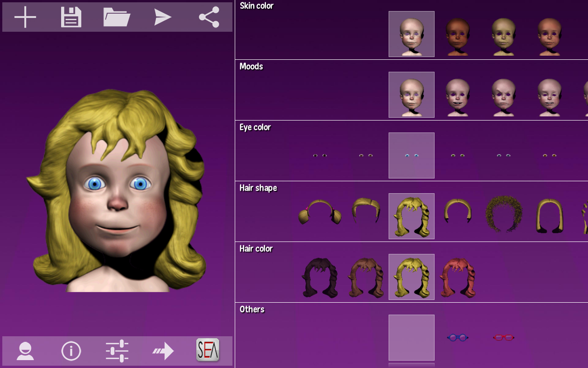Open saved avatars with the folder icon

pos(117,17)
